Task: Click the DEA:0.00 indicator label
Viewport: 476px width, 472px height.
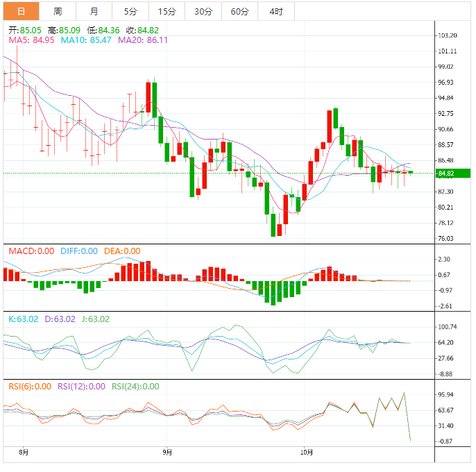Action: [x=122, y=251]
